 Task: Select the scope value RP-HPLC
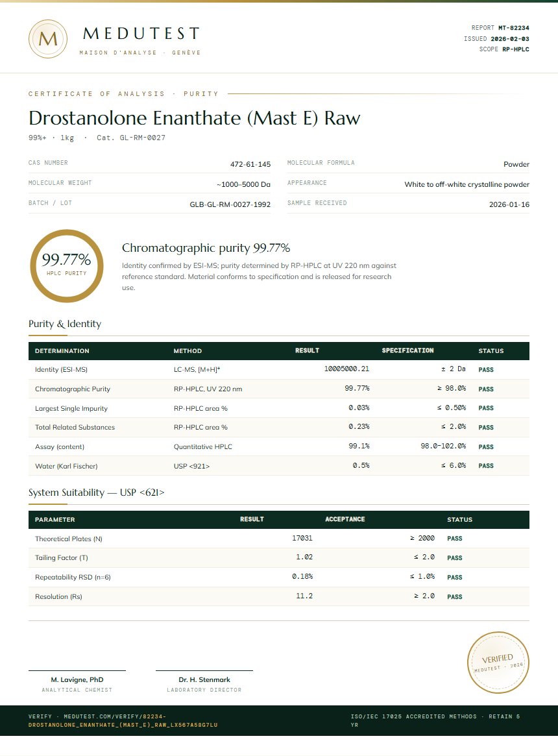pyautogui.click(x=516, y=49)
